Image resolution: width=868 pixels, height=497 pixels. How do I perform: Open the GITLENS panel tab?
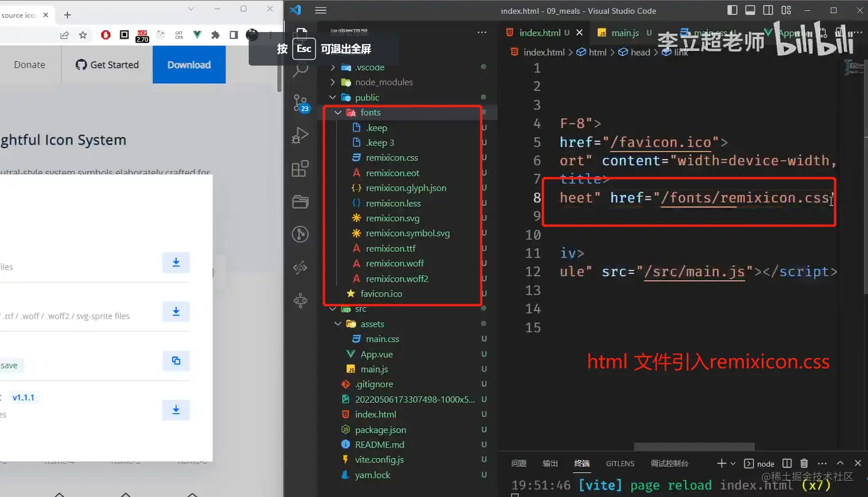tap(620, 464)
